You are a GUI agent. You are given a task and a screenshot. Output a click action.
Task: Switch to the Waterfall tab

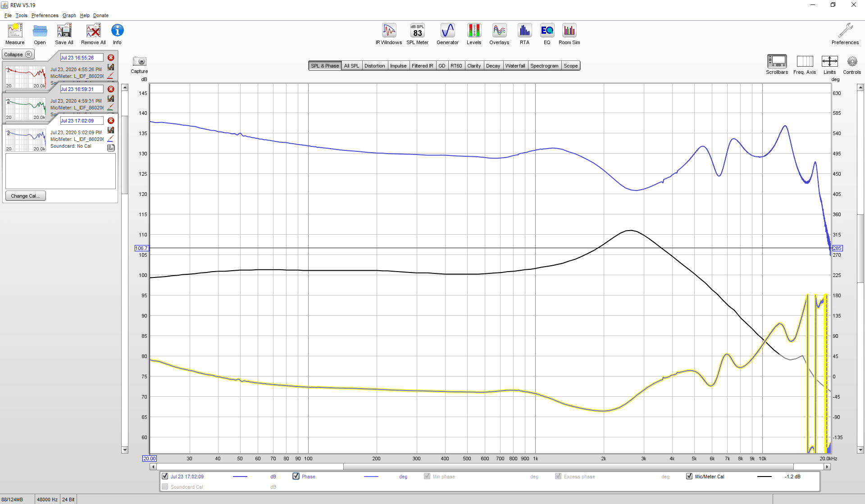tap(515, 66)
